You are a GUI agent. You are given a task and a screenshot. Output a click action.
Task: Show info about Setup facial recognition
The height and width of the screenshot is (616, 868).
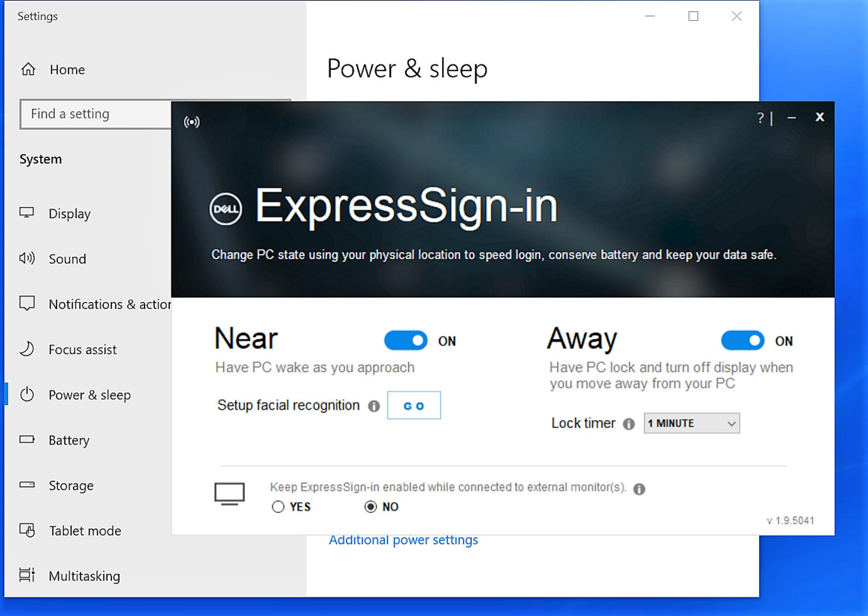pyautogui.click(x=374, y=406)
